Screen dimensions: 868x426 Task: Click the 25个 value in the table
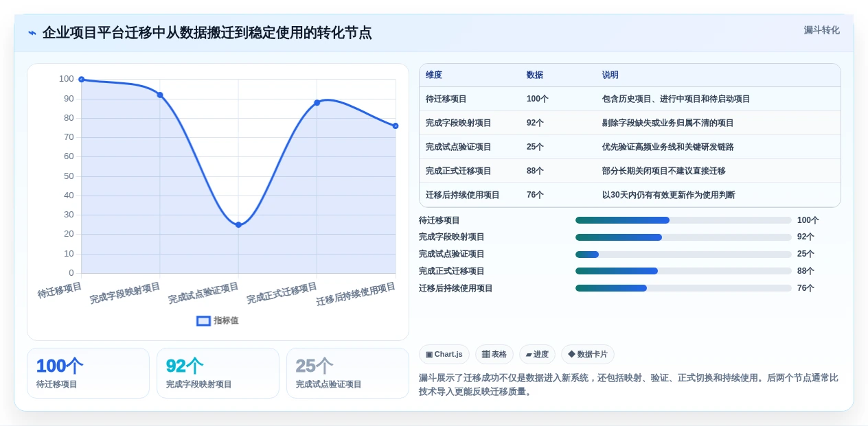535,147
